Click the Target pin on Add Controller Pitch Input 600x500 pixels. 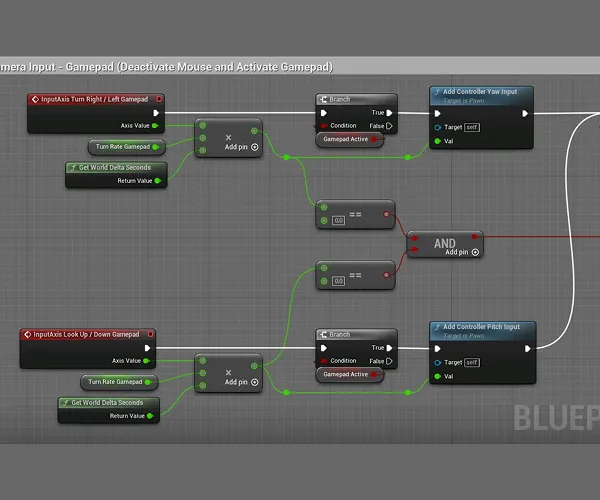[438, 362]
